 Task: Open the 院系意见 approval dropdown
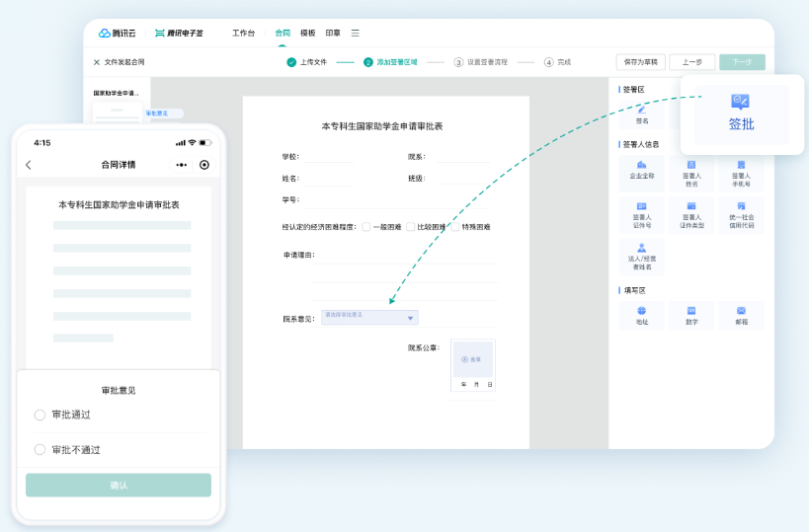[x=369, y=318]
